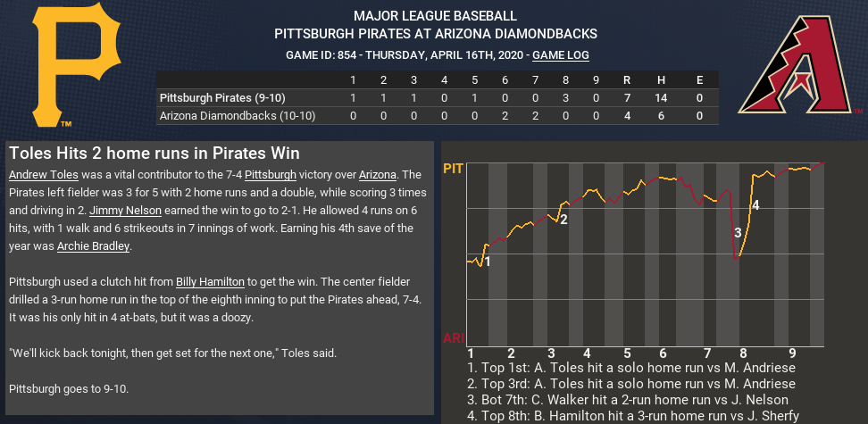The image size is (868, 424).
Task: Click the Top 8th B. Hamilton home run entry
Action: pos(633,416)
